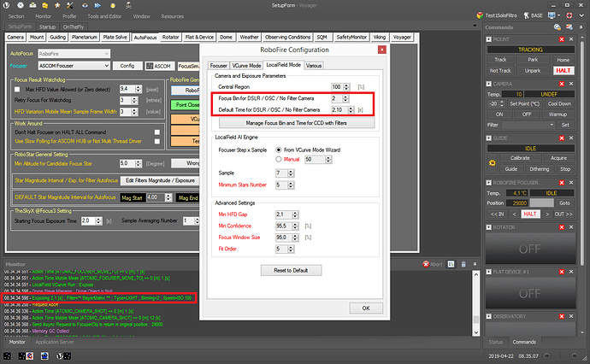Open the Profile menu
Image resolution: width=590 pixels, height=364 pixels.
69,16
